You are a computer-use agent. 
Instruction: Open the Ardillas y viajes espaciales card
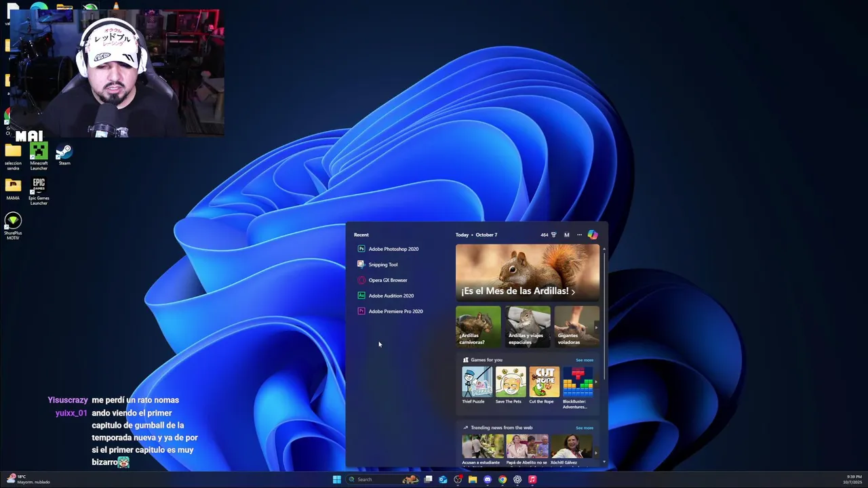coord(528,326)
